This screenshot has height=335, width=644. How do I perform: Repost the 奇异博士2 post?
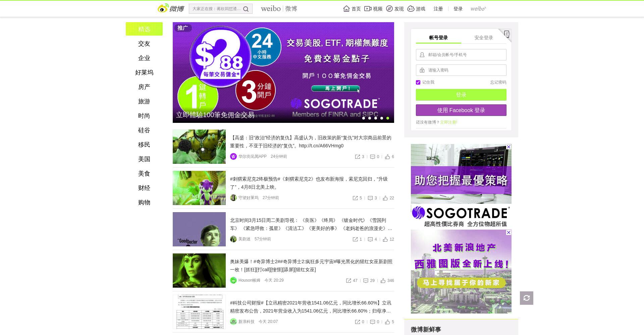348,281
